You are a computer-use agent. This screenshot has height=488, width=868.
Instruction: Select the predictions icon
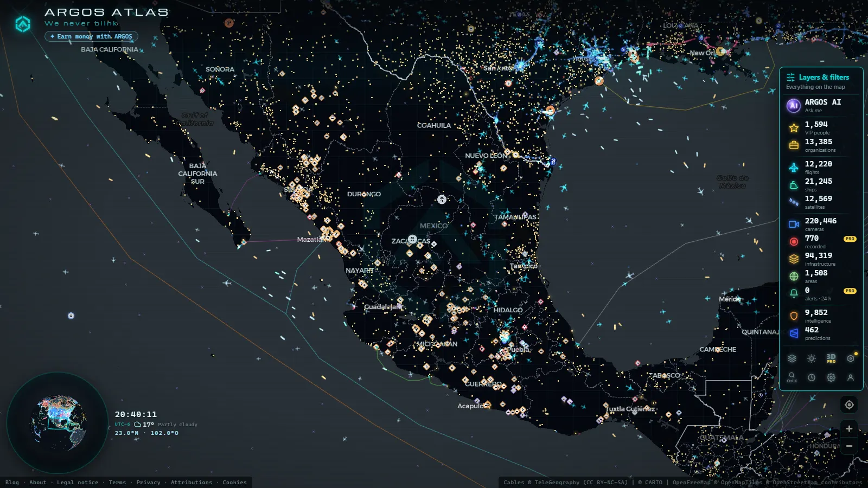click(x=794, y=333)
